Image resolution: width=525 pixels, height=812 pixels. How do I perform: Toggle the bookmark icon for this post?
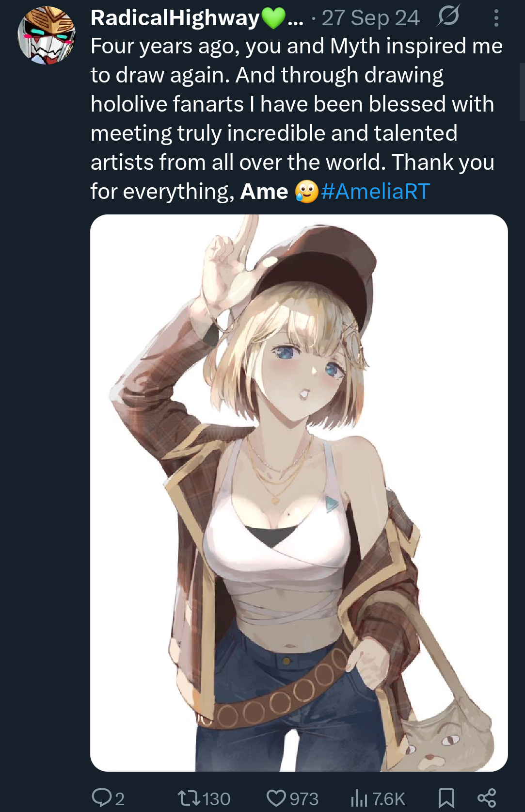446,798
